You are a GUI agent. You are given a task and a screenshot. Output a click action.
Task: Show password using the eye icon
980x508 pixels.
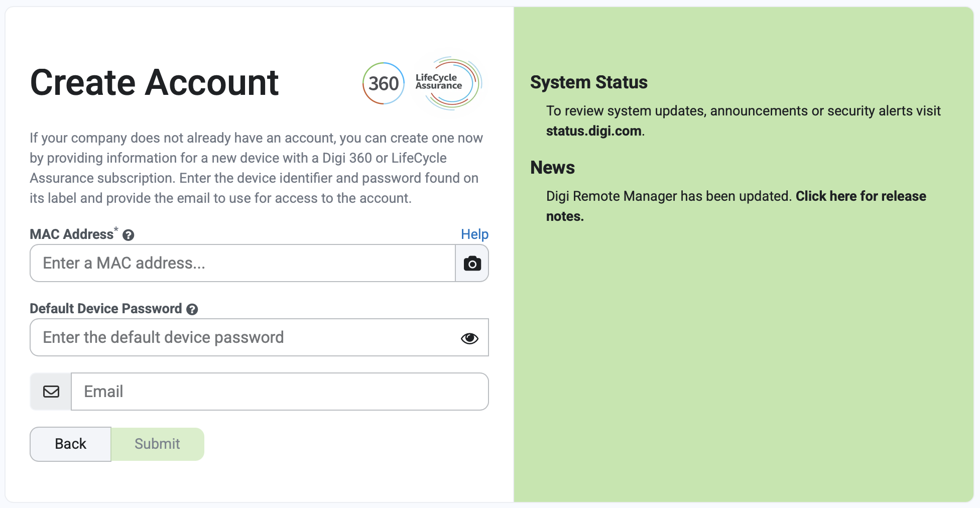point(469,338)
